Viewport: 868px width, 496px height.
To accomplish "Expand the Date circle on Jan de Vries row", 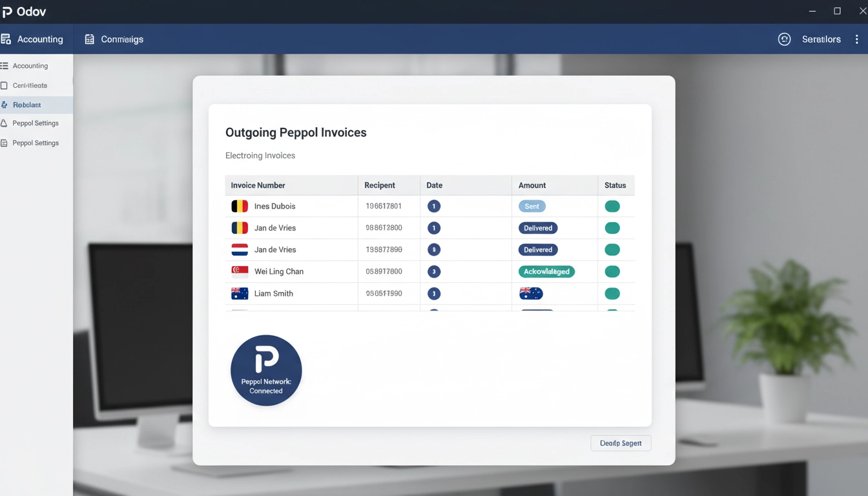I will pyautogui.click(x=433, y=227).
